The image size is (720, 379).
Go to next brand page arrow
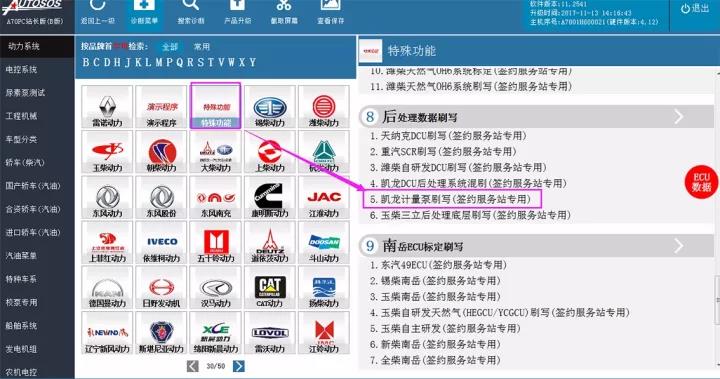click(239, 366)
